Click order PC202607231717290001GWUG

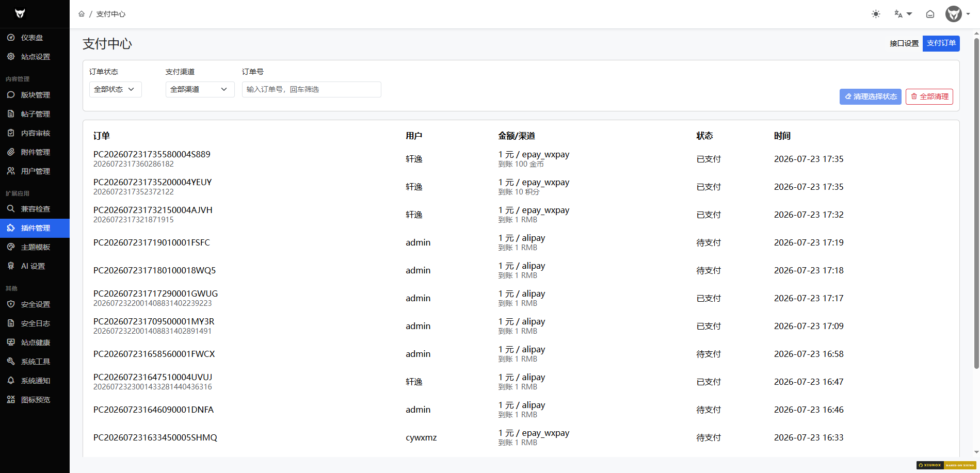click(x=155, y=293)
